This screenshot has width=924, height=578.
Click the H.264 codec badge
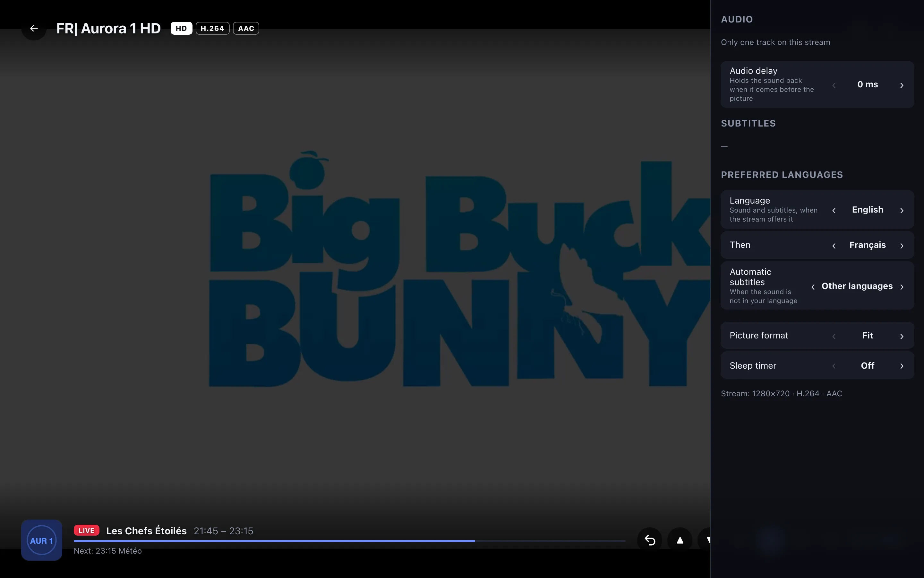coord(212,28)
